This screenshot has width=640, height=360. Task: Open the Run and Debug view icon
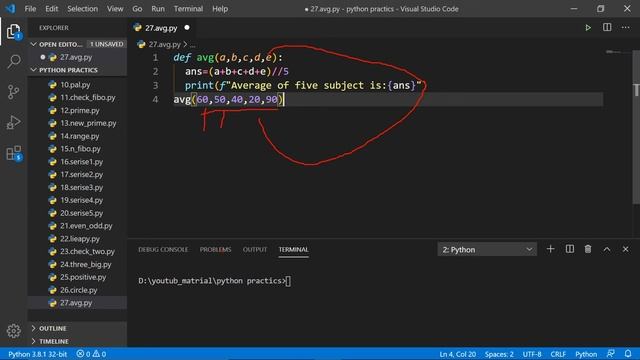click(13, 122)
